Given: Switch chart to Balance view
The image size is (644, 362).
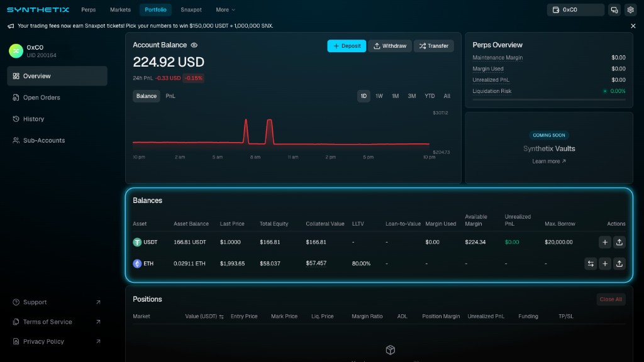Looking at the screenshot, I should tap(146, 96).
